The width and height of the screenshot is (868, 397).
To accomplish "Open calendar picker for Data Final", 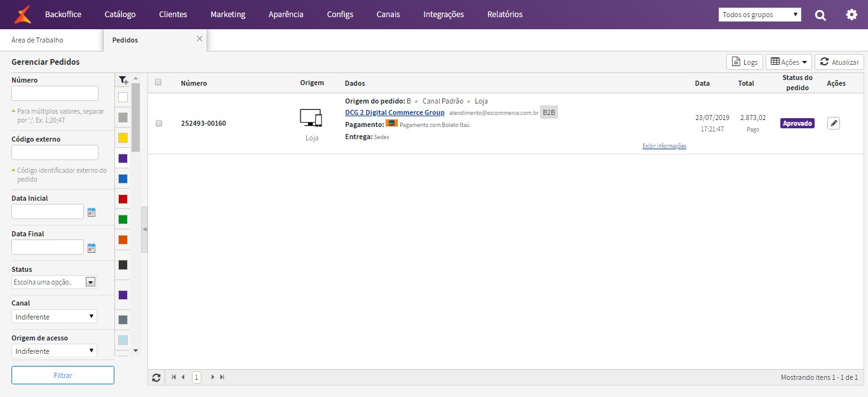I will click(92, 248).
